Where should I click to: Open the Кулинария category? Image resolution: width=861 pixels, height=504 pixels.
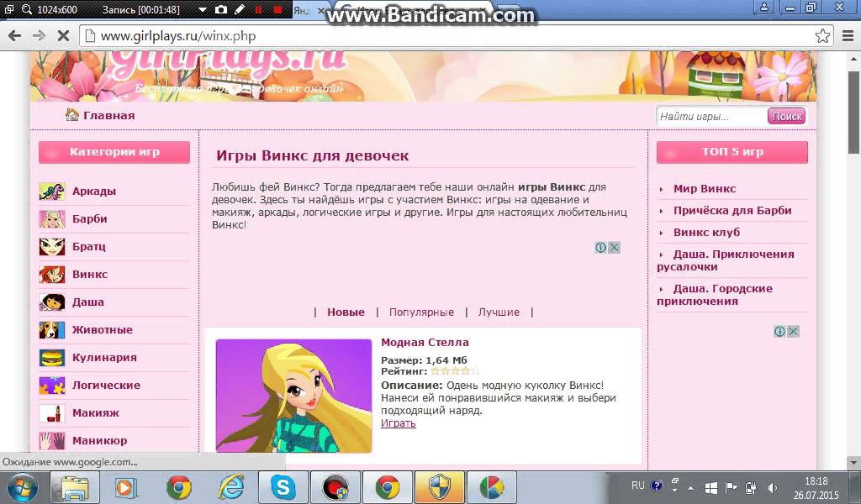coord(104,358)
